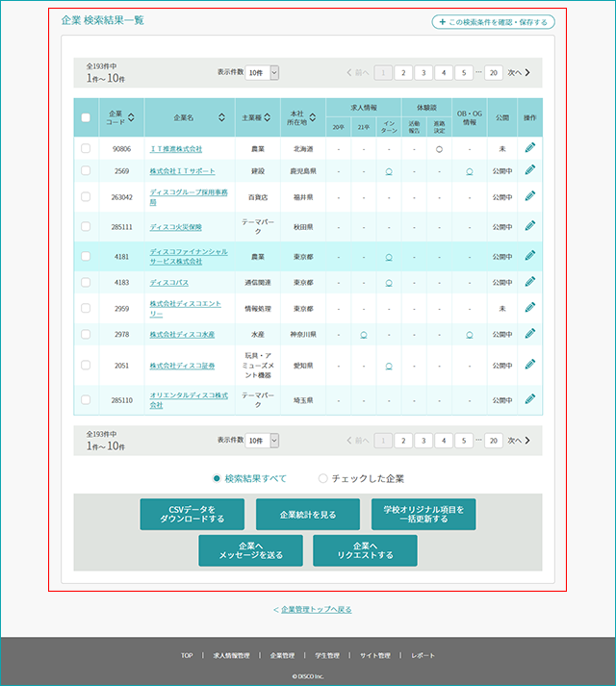Open サイト管理 in the footer menu
The height and width of the screenshot is (686, 616).
point(374,655)
